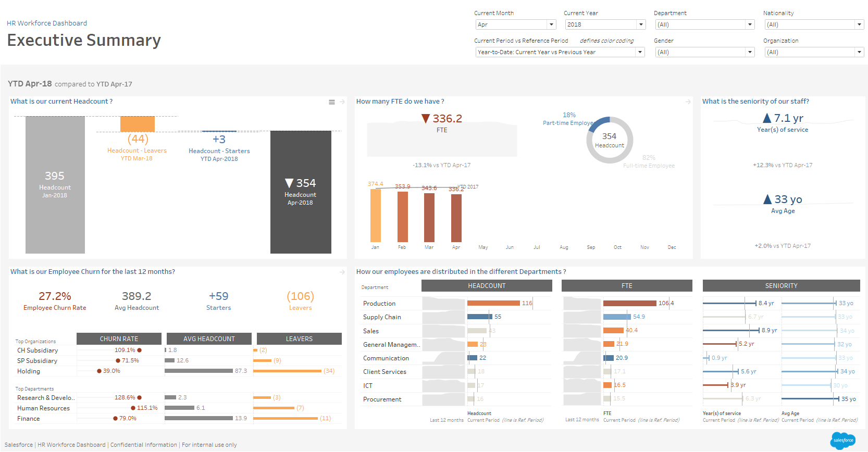868x452 pixels.
Task: Click the donut chart showing 354 Headcount
Action: (x=609, y=140)
